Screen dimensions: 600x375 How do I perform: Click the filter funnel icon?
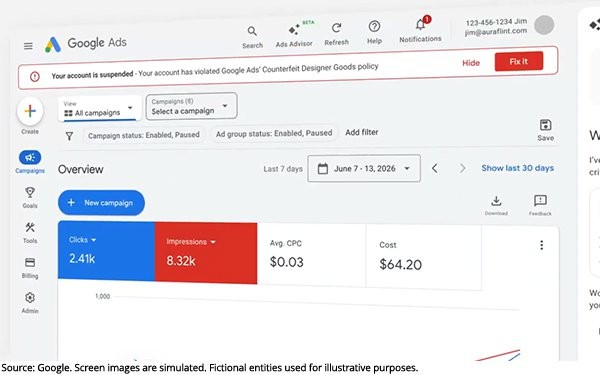[x=69, y=136]
